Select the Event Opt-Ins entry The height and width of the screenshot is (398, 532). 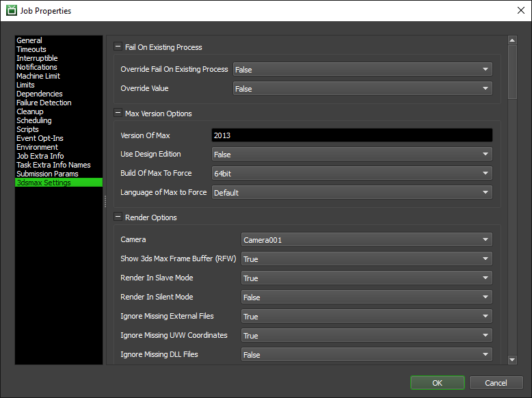point(41,138)
